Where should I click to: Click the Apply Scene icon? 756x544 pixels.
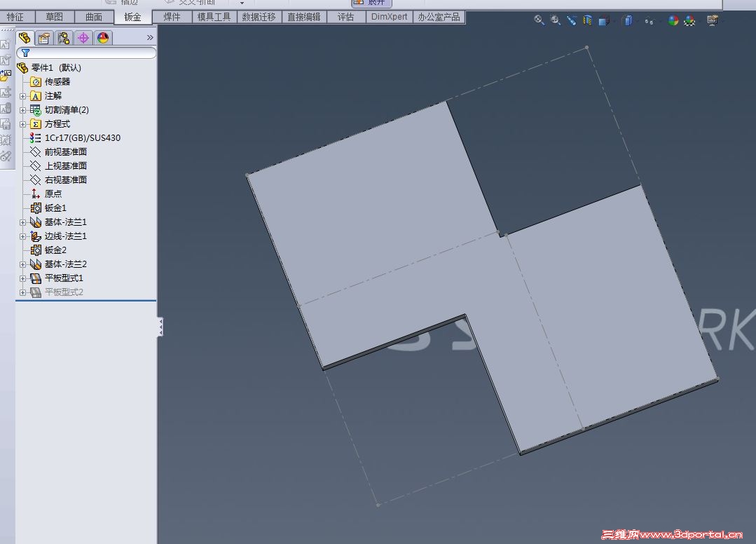(x=689, y=20)
